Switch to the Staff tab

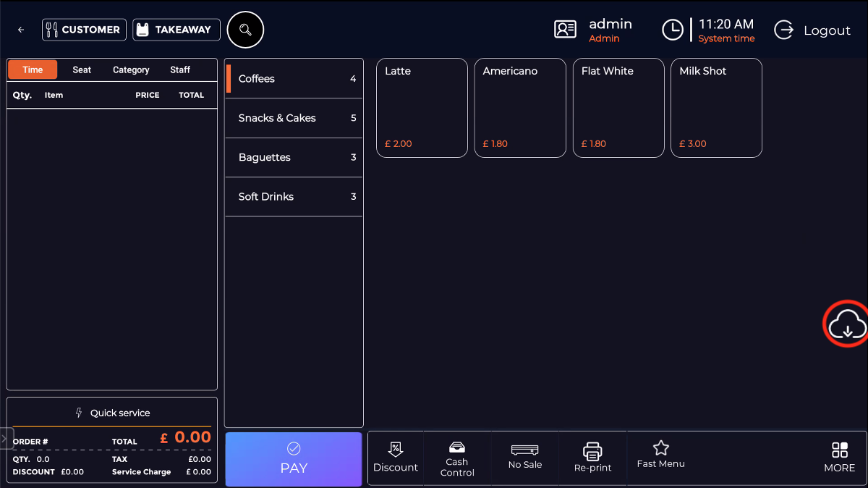pyautogui.click(x=180, y=70)
